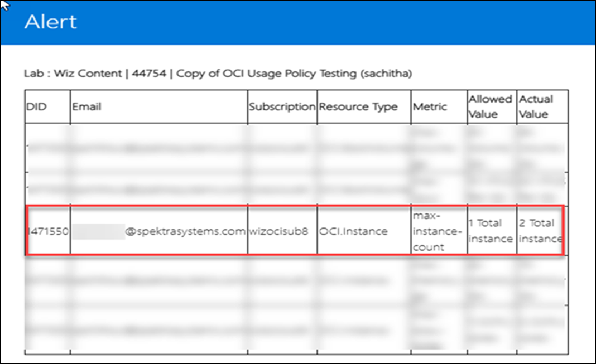Select the Subscription column header

[282, 106]
